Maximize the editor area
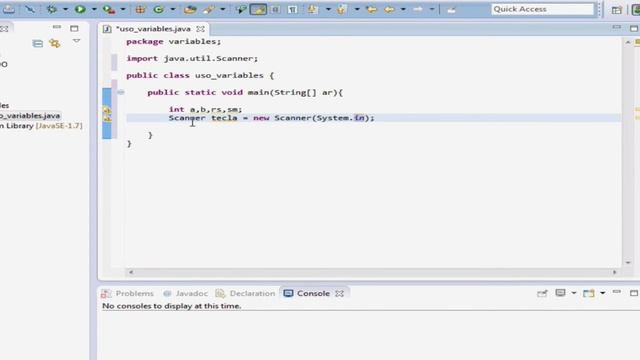 [x=633, y=28]
